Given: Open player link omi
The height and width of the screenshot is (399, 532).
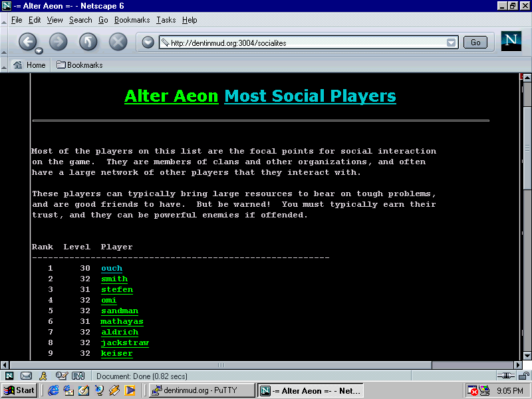Looking at the screenshot, I should 109,301.
